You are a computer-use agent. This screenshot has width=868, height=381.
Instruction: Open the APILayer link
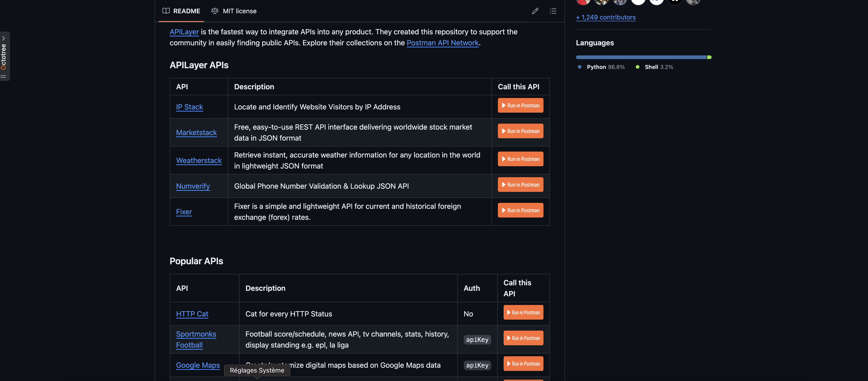tap(184, 32)
